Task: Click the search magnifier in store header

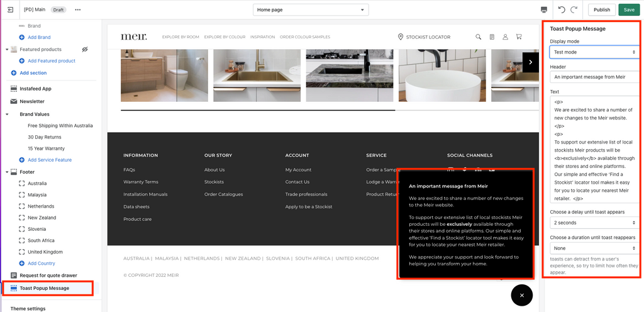Action: click(479, 37)
